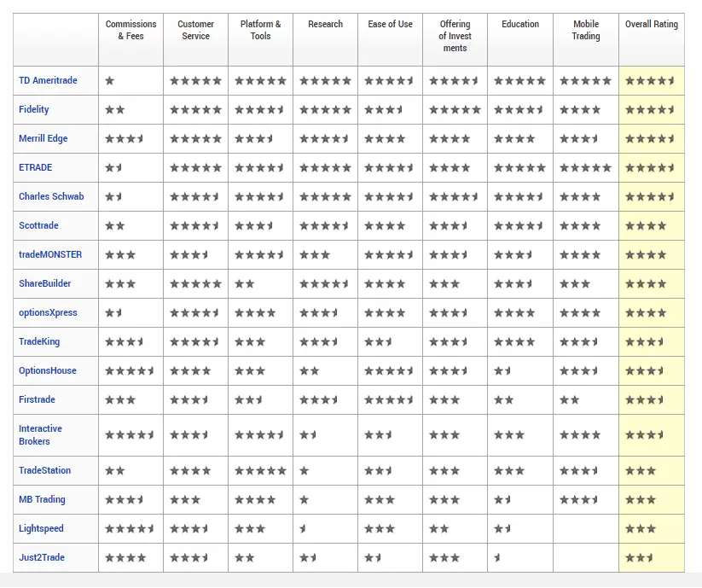Screen dimensions: 702x588
Task: Open the Just2Trade broker link
Action: [x=39, y=557]
